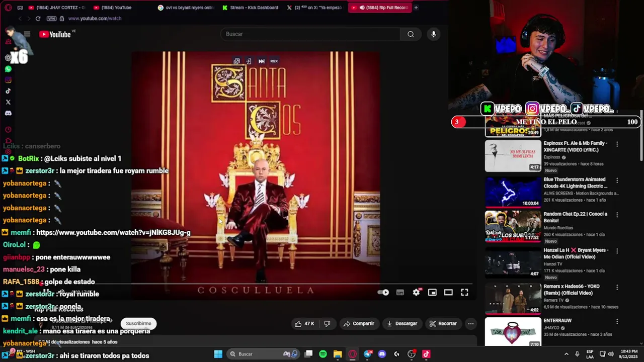Image resolution: width=644 pixels, height=362 pixels.
Task: Open WhatsApp in Opera sidebar
Action: [8, 69]
